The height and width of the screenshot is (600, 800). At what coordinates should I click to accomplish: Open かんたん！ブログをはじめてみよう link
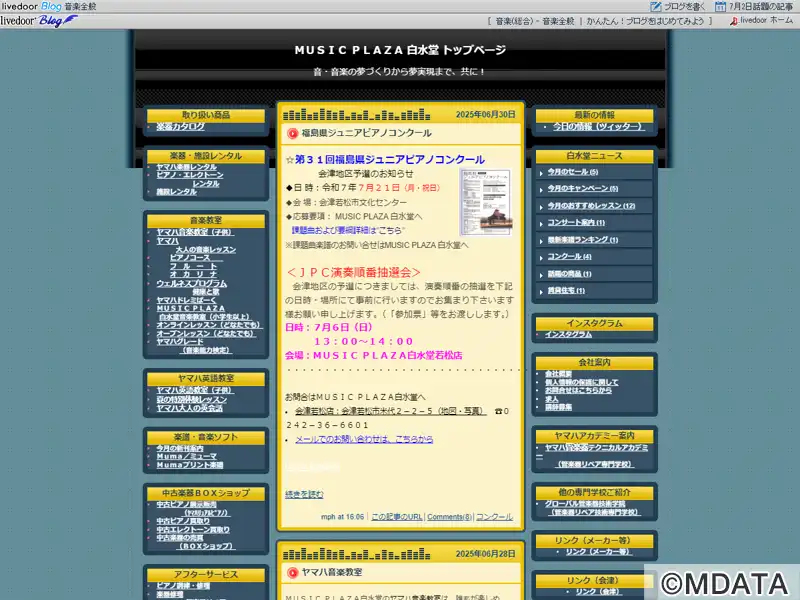(645, 21)
